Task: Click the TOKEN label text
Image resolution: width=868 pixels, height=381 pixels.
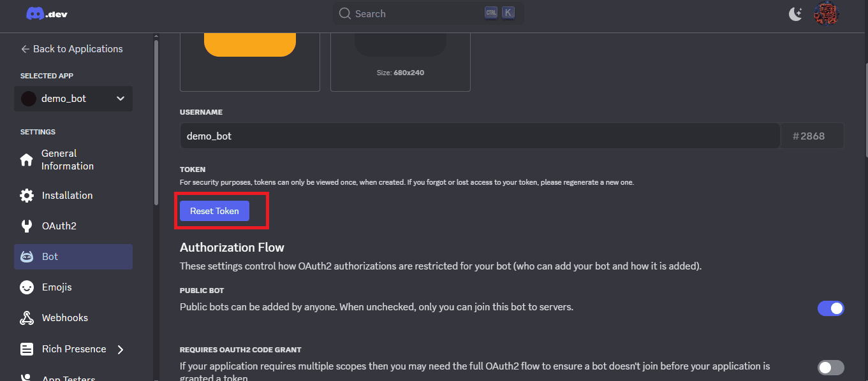Action: [193, 169]
